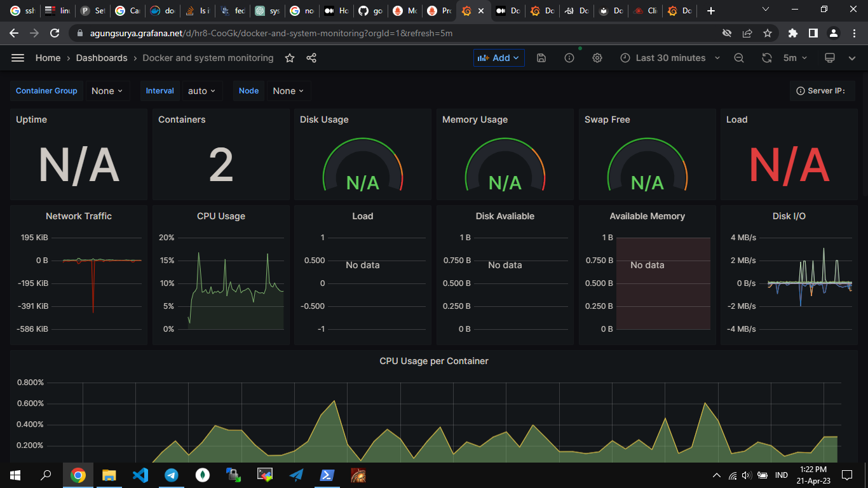Go to Home breadcrumb
Screen dimensions: 868x488
(48, 58)
